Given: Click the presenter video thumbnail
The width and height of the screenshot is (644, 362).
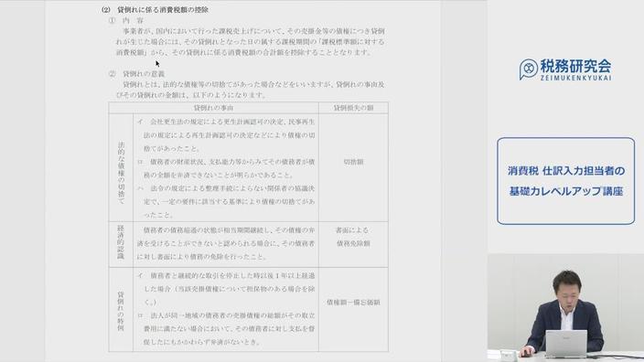Looking at the screenshot, I should coord(565,308).
